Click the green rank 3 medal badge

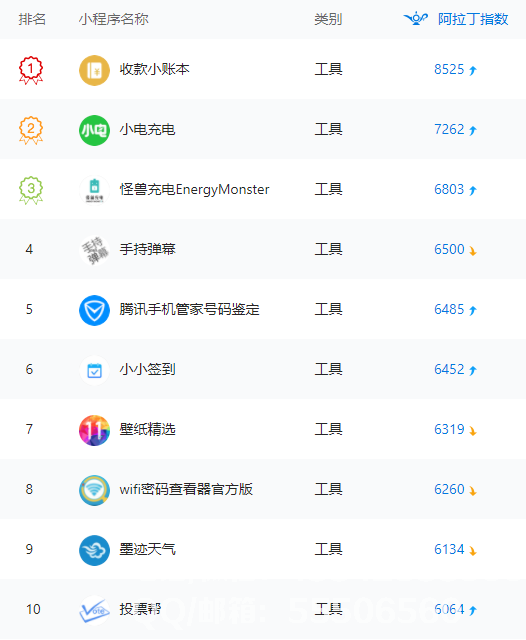31,190
